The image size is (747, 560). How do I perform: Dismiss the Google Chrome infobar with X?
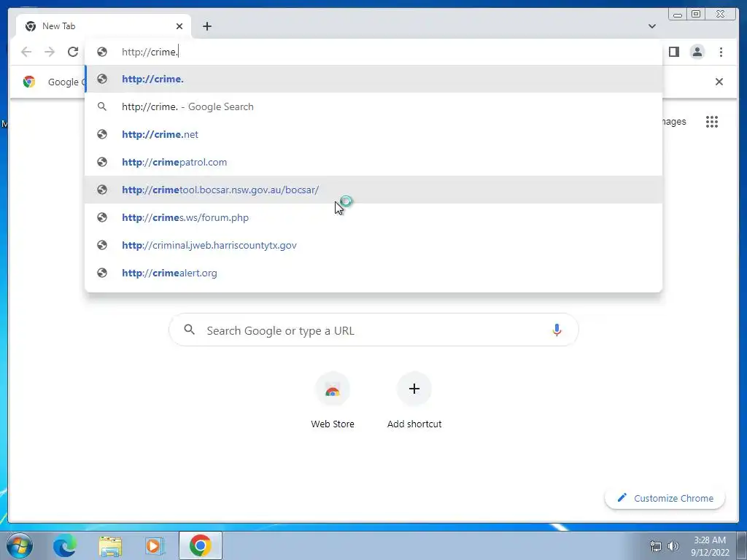pyautogui.click(x=719, y=82)
